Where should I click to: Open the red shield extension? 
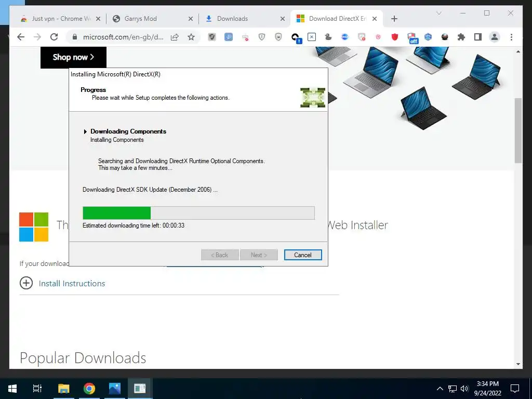click(395, 37)
